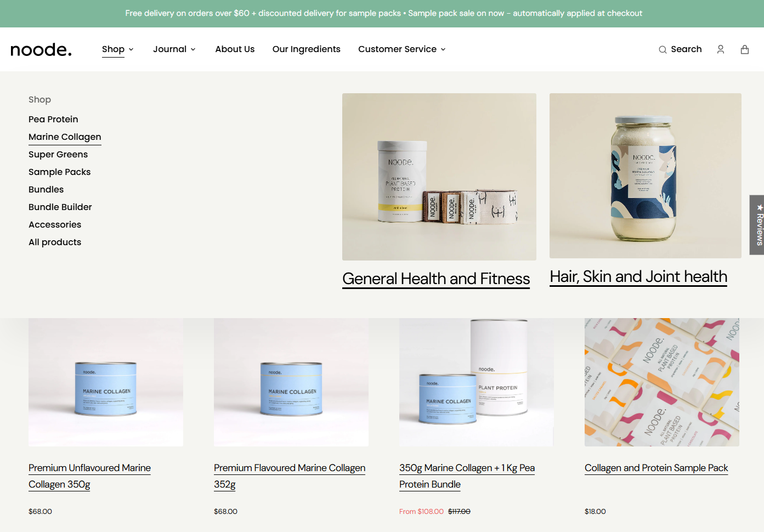Open the Reviews side tab

click(757, 225)
